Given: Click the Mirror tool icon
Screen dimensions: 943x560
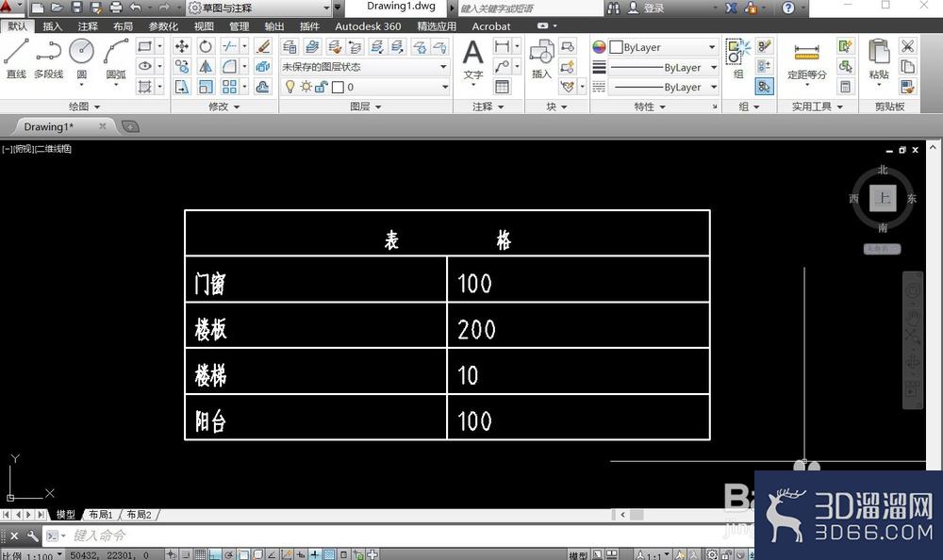Looking at the screenshot, I should (206, 67).
